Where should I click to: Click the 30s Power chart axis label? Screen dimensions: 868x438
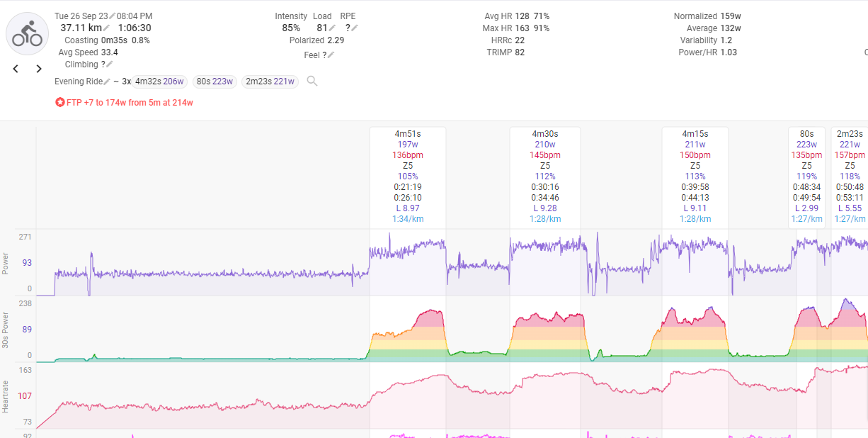tap(6, 330)
